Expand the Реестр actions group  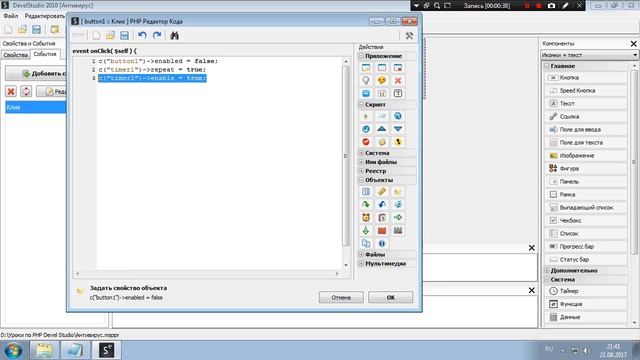coord(362,171)
